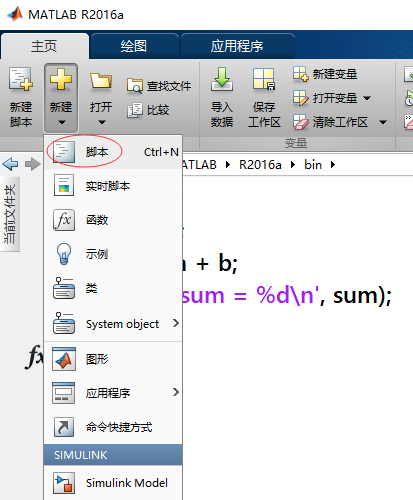
Task: Click the Ctrl+N shortcut text
Action: (161, 152)
